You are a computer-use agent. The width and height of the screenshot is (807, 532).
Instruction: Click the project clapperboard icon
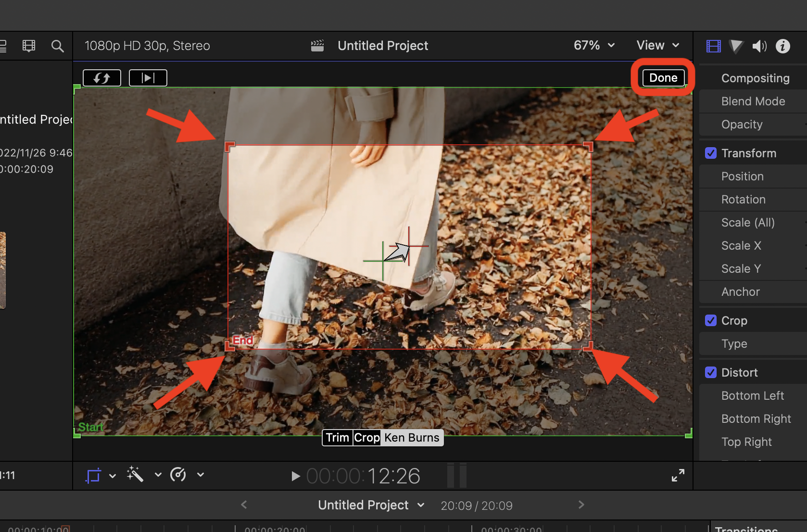pyautogui.click(x=317, y=46)
